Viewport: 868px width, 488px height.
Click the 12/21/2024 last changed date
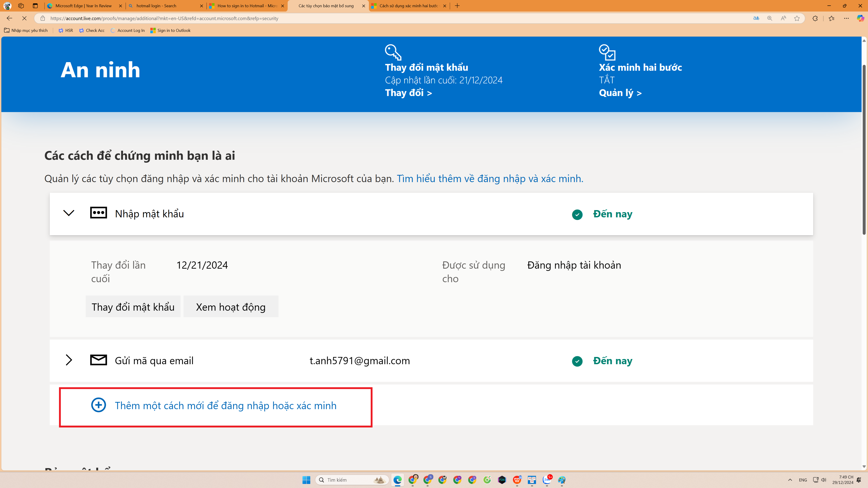pos(202,265)
